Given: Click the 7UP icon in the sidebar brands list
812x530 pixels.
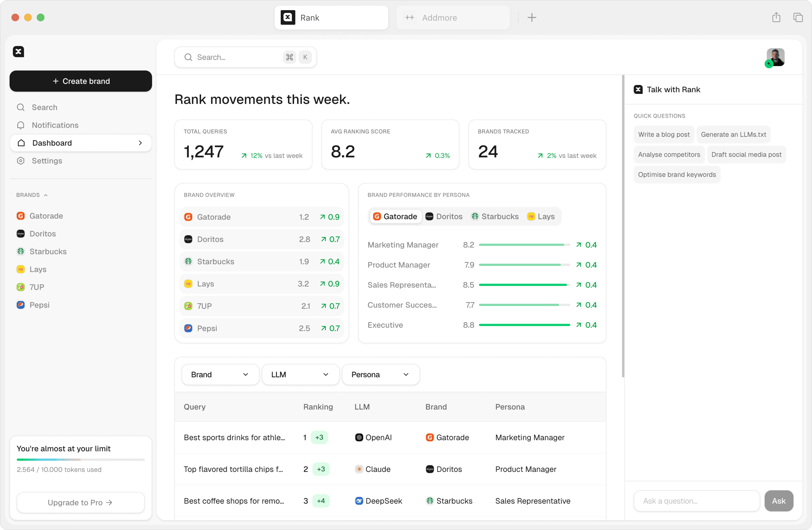Looking at the screenshot, I should coord(21,287).
